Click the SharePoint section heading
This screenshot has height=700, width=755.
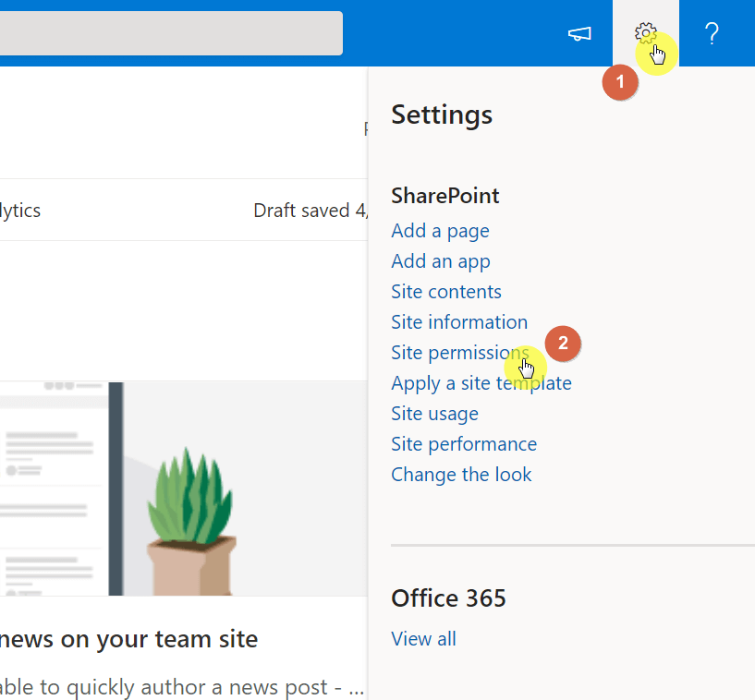444,196
